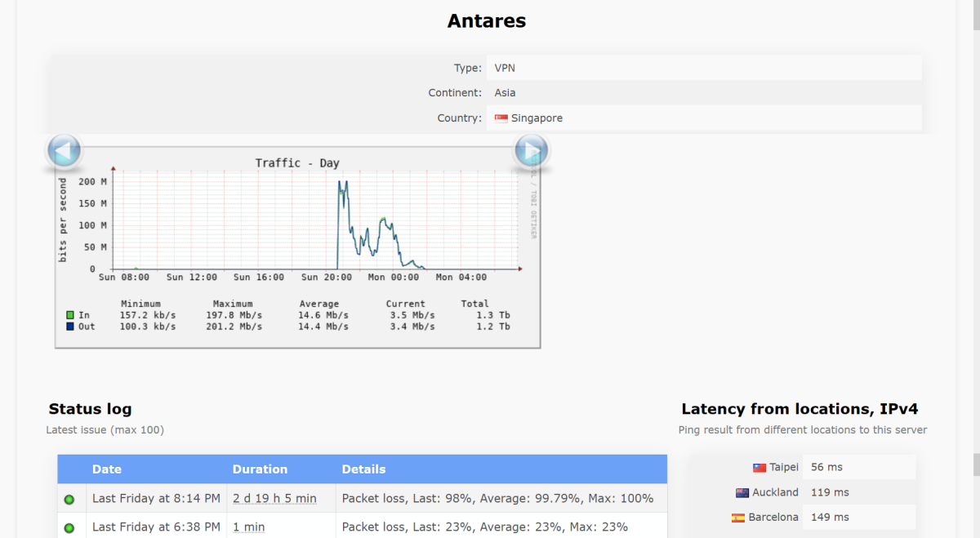The width and height of the screenshot is (980, 538).
Task: Click the Taipei 56 ms latency value
Action: 826,468
